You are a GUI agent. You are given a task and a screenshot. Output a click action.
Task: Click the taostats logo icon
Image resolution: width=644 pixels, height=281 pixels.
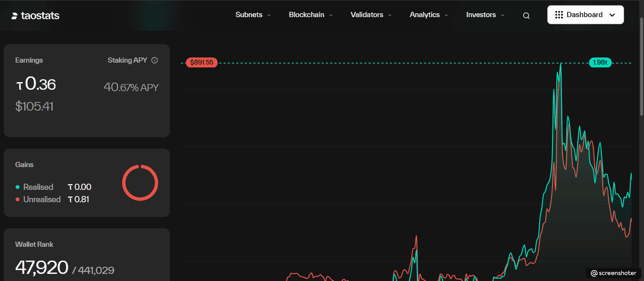click(15, 16)
